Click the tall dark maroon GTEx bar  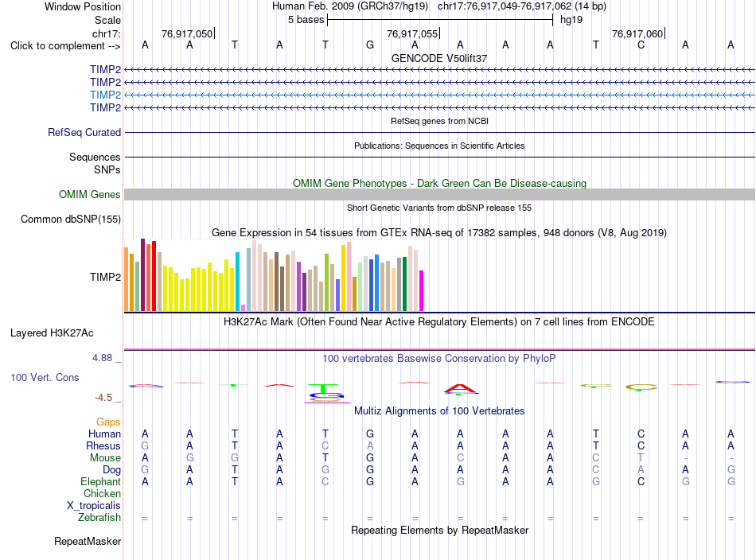[x=142, y=274]
